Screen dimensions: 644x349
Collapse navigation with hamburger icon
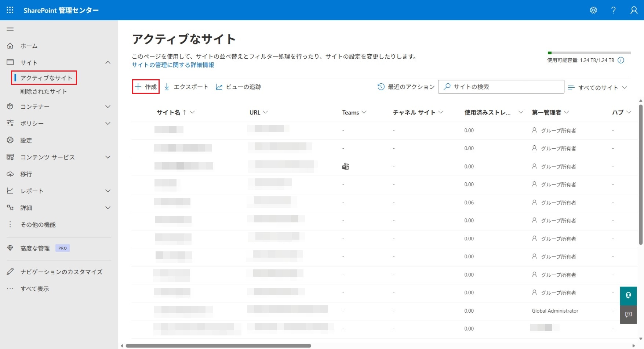[10, 29]
